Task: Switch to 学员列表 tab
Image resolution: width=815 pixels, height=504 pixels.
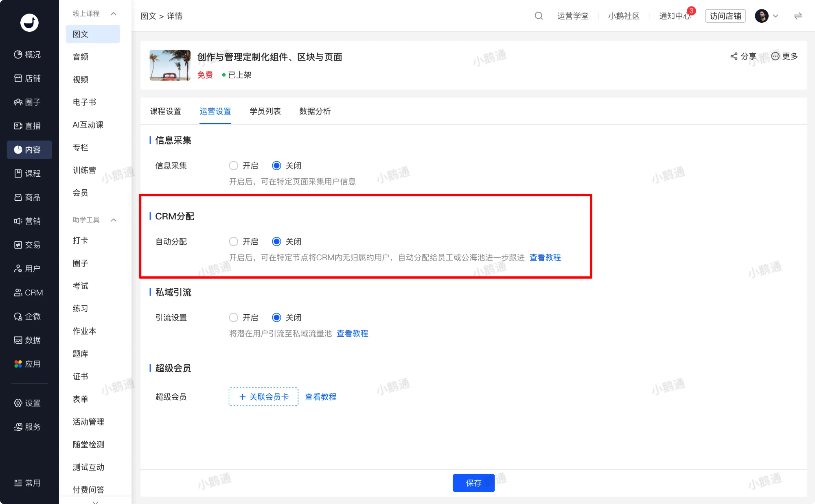Action: click(x=265, y=111)
